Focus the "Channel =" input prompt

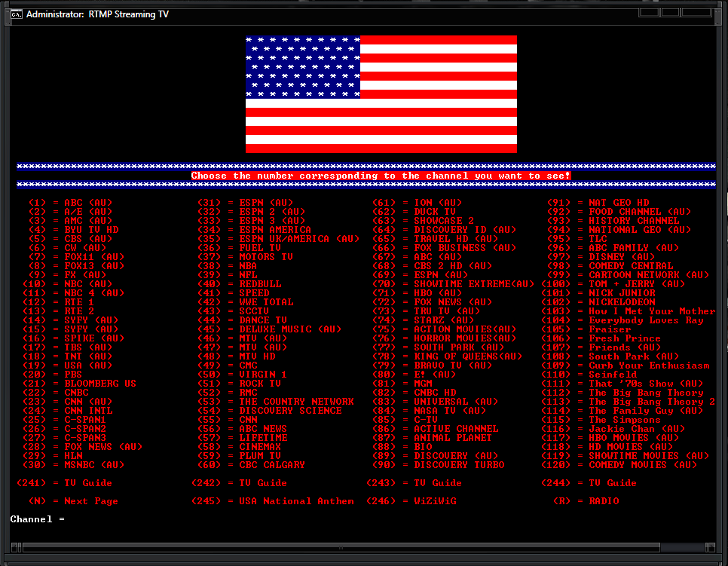(38, 519)
